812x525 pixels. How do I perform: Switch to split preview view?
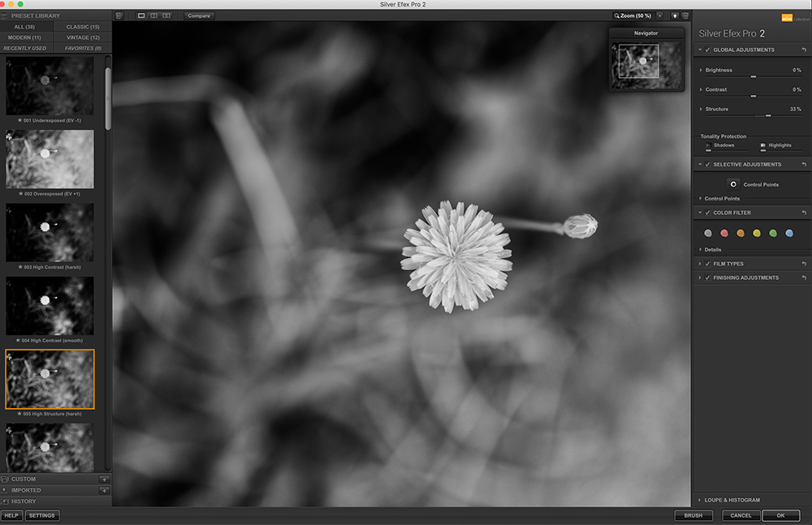click(x=153, y=15)
